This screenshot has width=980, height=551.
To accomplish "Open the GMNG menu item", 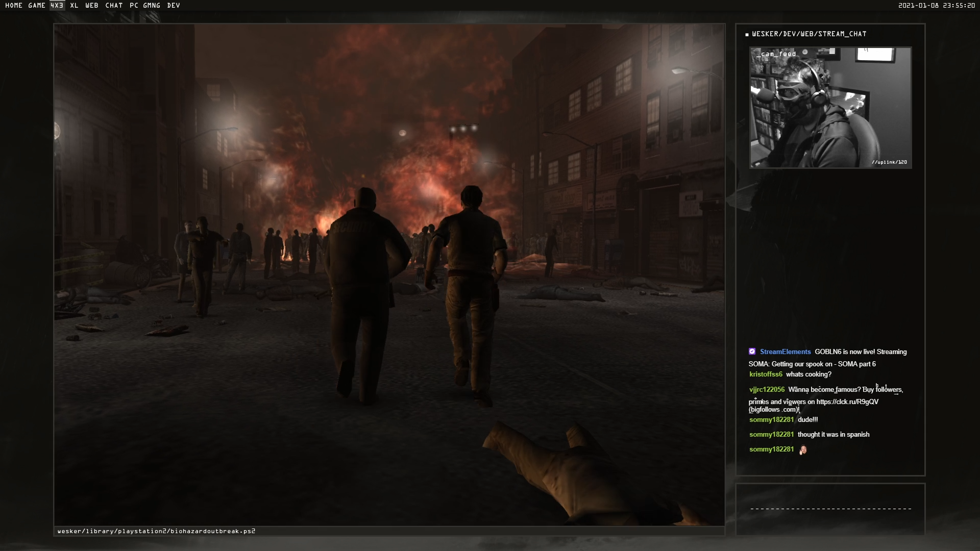I will coord(152,6).
